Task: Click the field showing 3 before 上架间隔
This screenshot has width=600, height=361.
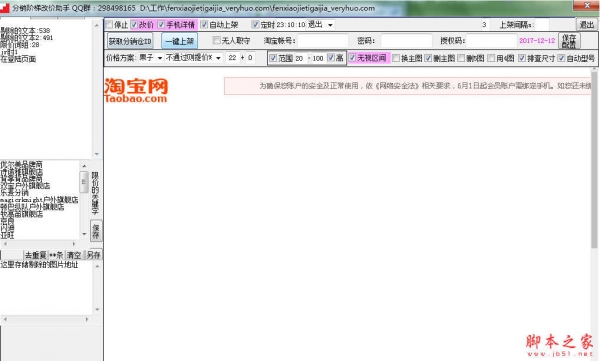Action: click(x=484, y=25)
